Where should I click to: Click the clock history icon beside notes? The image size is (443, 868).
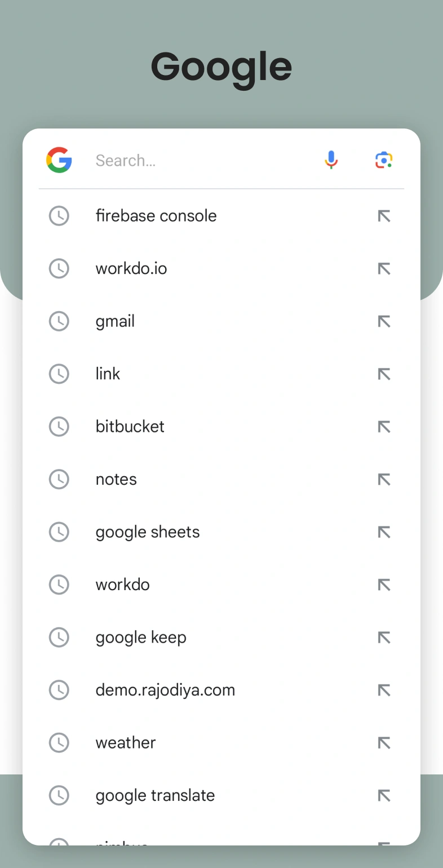tap(59, 479)
